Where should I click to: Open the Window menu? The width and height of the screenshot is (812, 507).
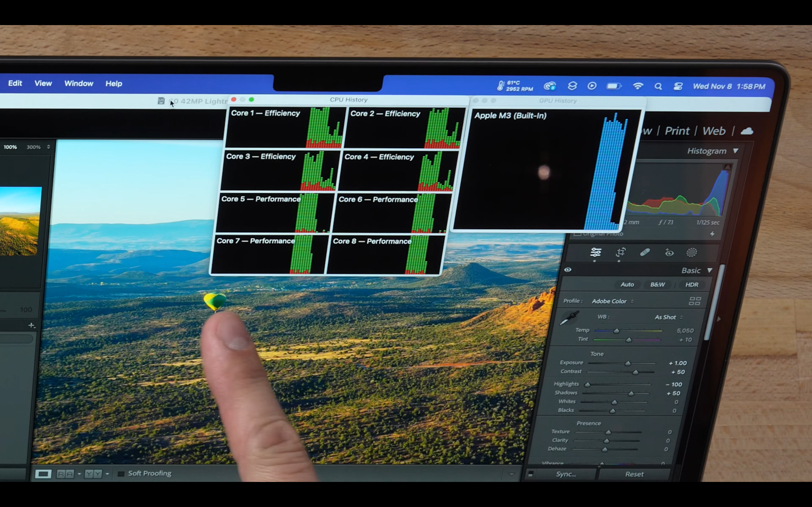[x=78, y=83]
